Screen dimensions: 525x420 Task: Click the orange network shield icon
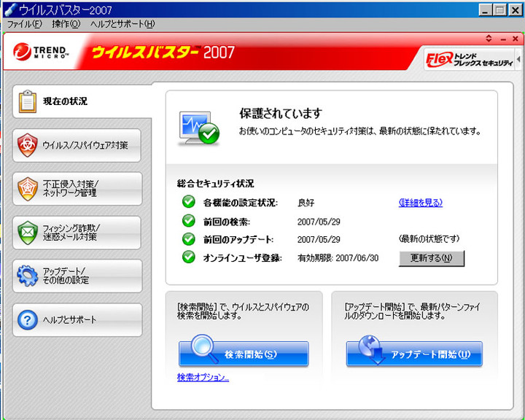pyautogui.click(x=28, y=189)
